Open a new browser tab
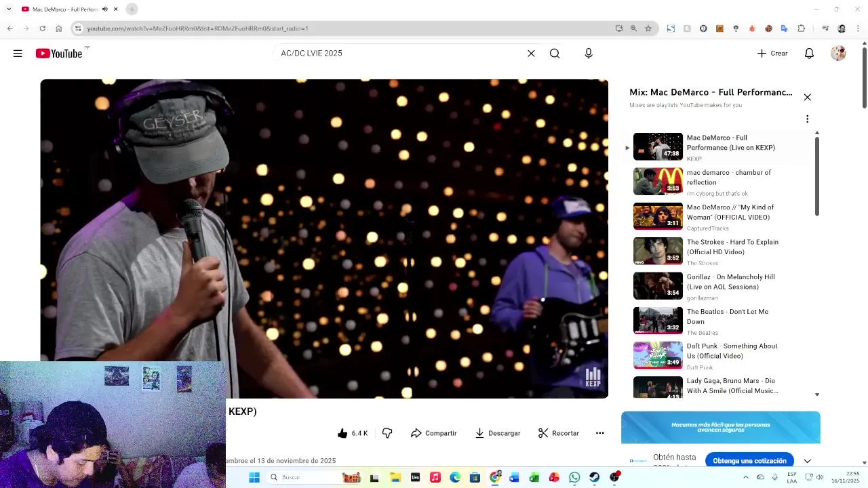This screenshot has width=868, height=488. click(x=132, y=9)
